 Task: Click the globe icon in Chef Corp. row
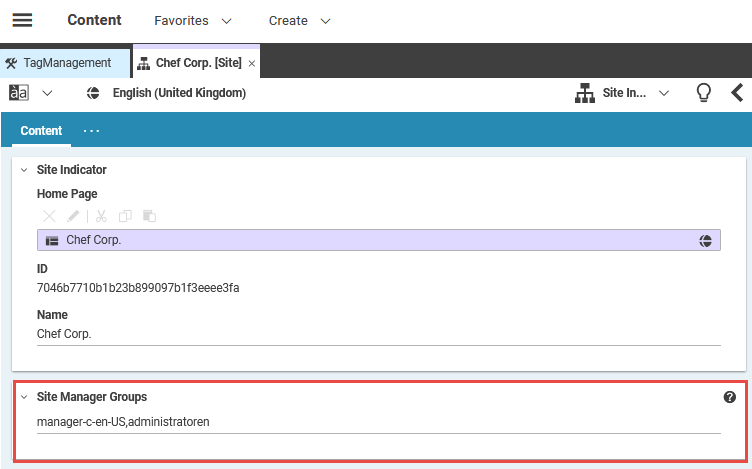pyautogui.click(x=705, y=241)
